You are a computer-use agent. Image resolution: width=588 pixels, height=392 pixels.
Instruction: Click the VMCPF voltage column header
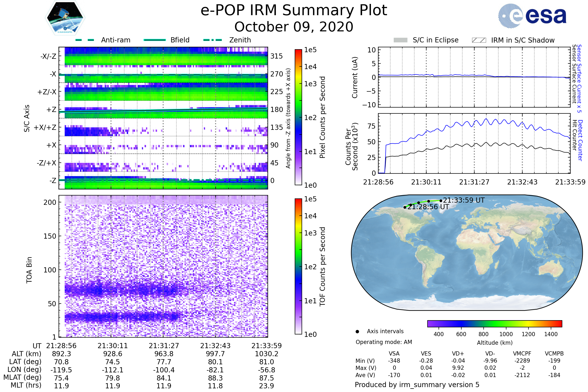coord(522,354)
